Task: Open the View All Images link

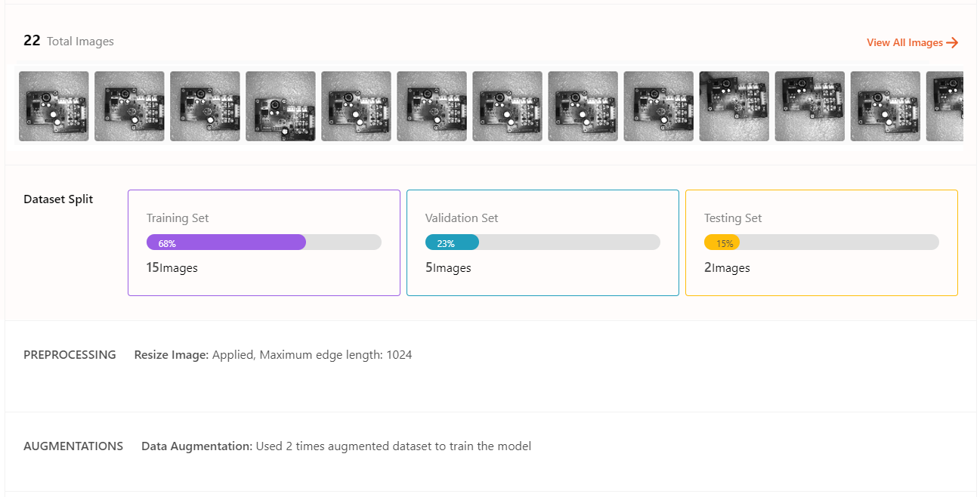Action: pyautogui.click(x=913, y=43)
